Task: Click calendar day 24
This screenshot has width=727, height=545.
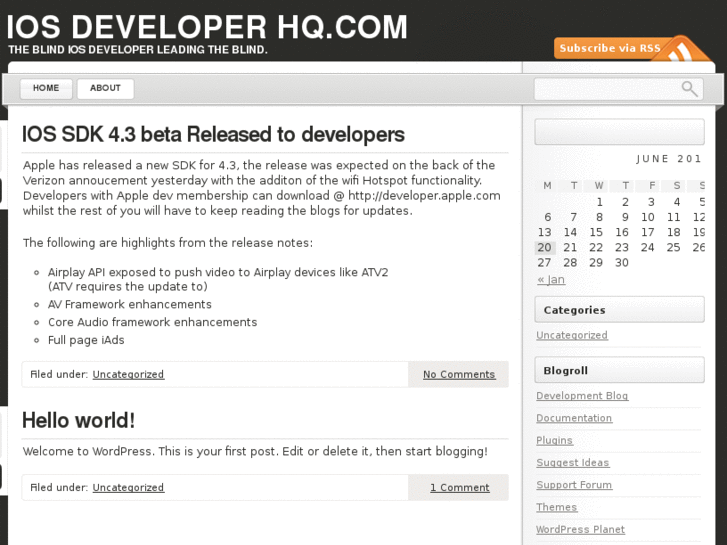Action: [x=647, y=248]
